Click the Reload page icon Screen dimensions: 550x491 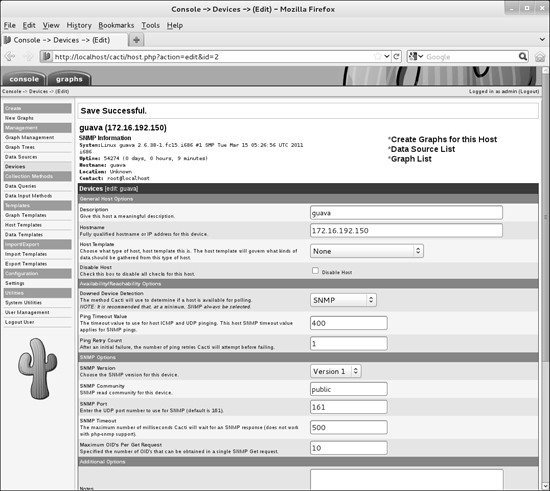coord(396,56)
